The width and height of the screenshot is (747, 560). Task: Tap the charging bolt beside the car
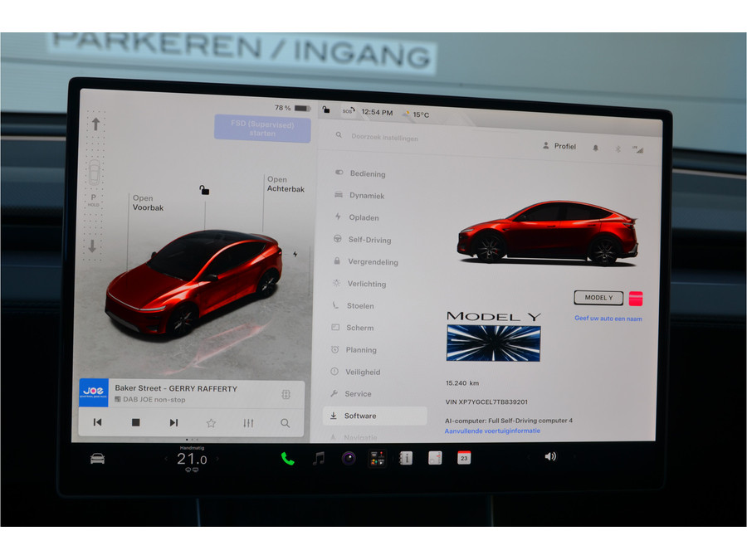[295, 255]
